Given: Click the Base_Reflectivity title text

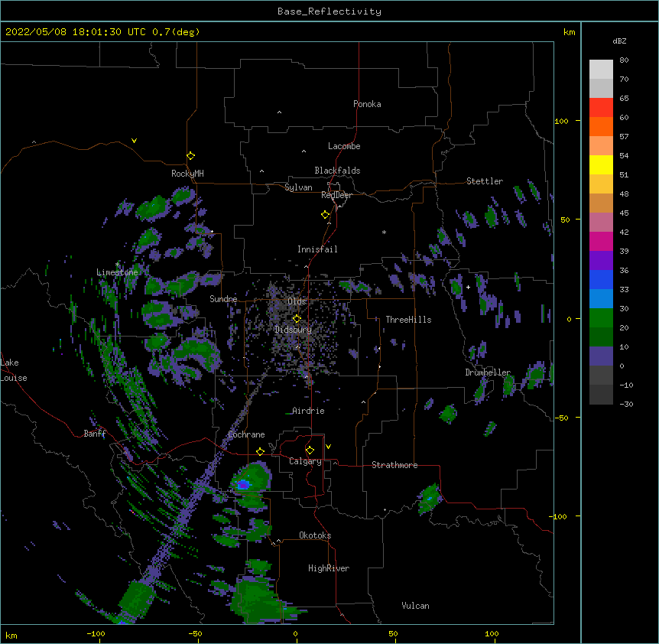Looking at the screenshot, I should tap(329, 11).
